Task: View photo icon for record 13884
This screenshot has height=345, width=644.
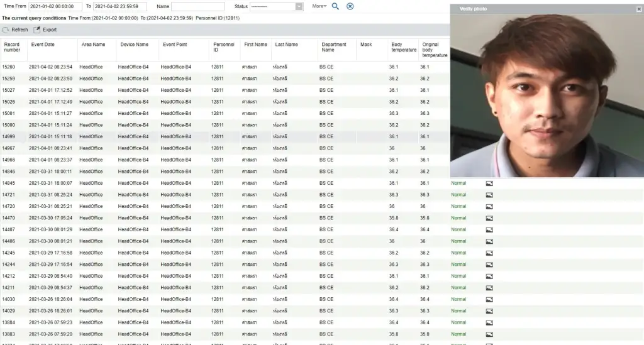Action: click(489, 322)
